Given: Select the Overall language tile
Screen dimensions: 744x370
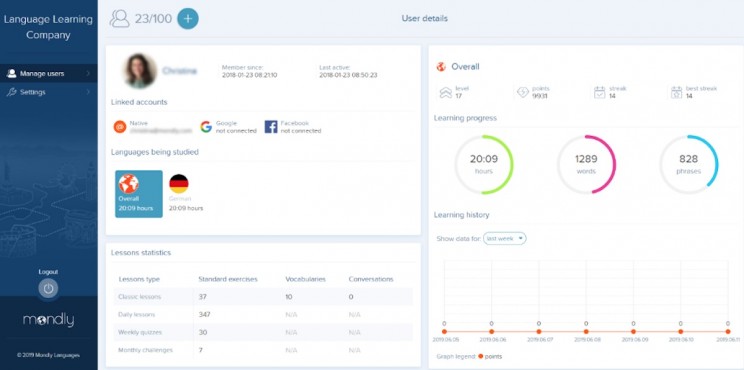Looking at the screenshot, I should point(139,194).
